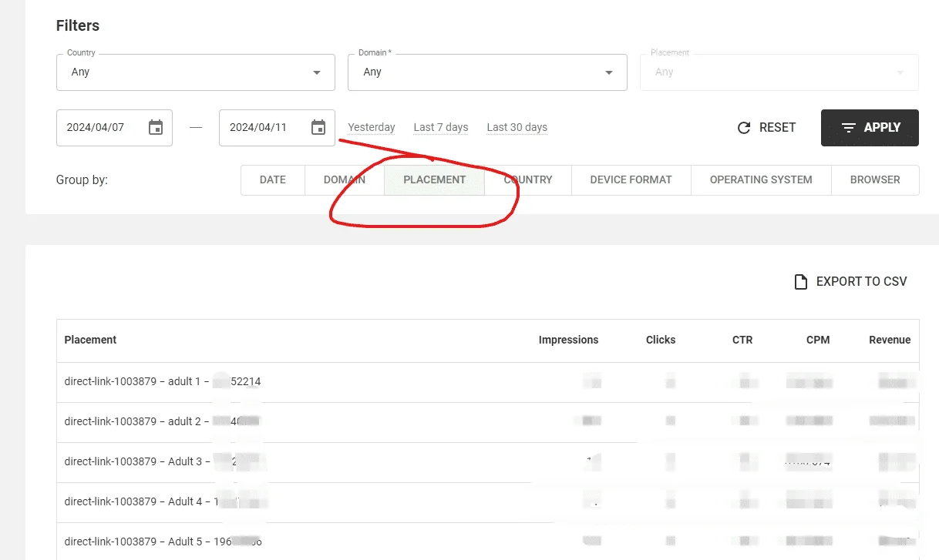Select the direct-link-1003879 Adult 3 row
Viewport: 939px width, 560px height.
click(487, 461)
